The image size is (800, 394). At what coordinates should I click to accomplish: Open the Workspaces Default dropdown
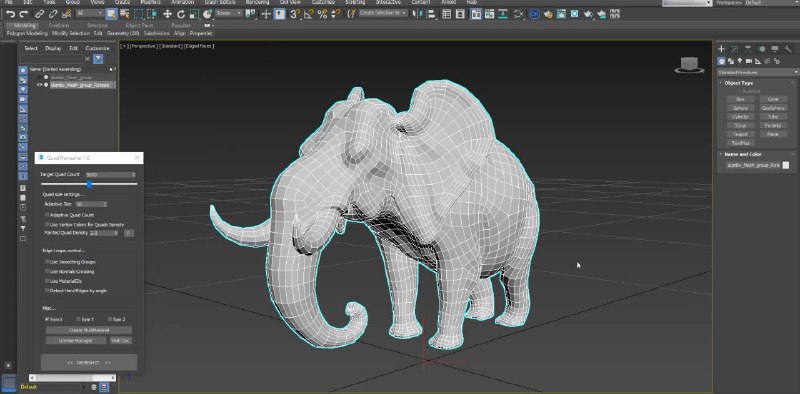coord(771,3)
